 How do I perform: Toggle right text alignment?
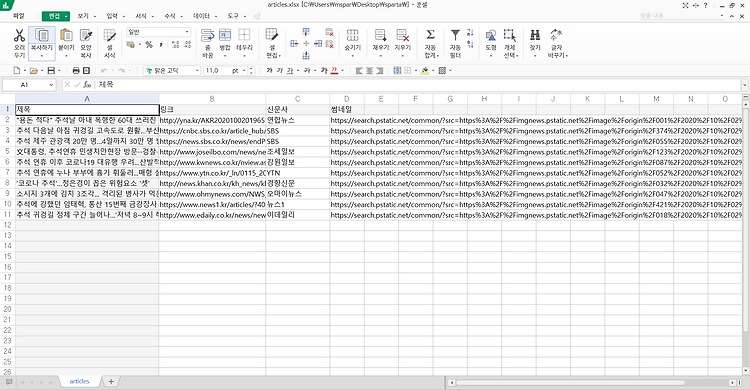[379, 70]
